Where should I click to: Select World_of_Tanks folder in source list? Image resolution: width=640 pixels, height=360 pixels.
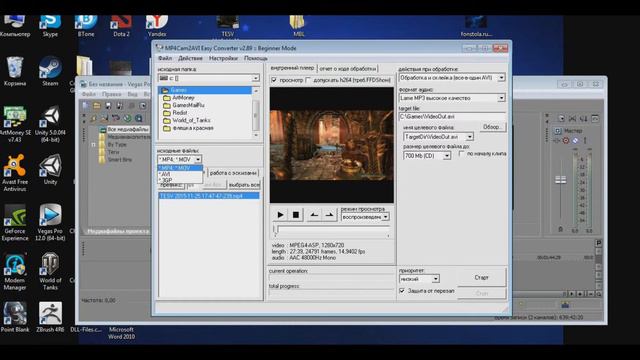tap(191, 120)
